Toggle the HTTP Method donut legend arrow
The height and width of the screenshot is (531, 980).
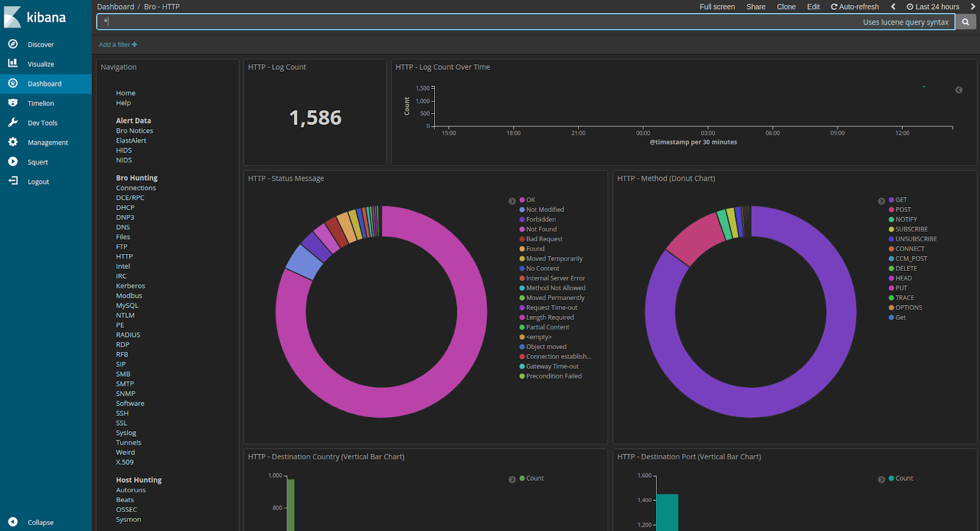(881, 201)
